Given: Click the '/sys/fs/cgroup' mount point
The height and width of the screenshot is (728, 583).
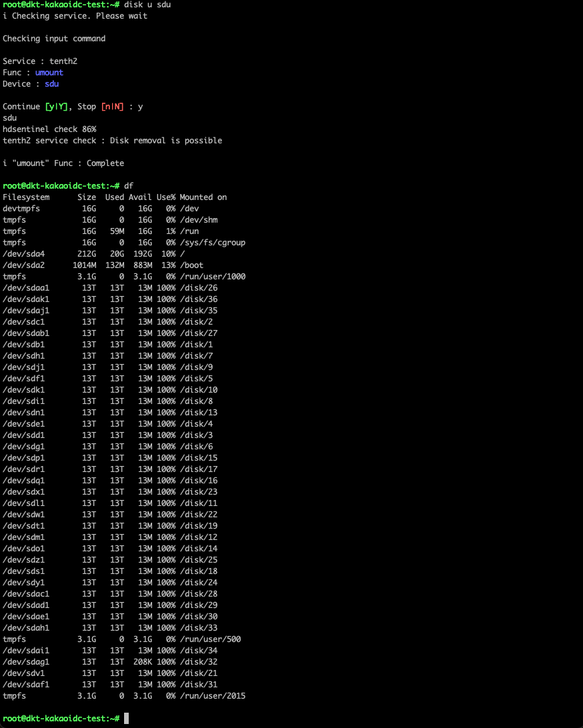Looking at the screenshot, I should 213,243.
